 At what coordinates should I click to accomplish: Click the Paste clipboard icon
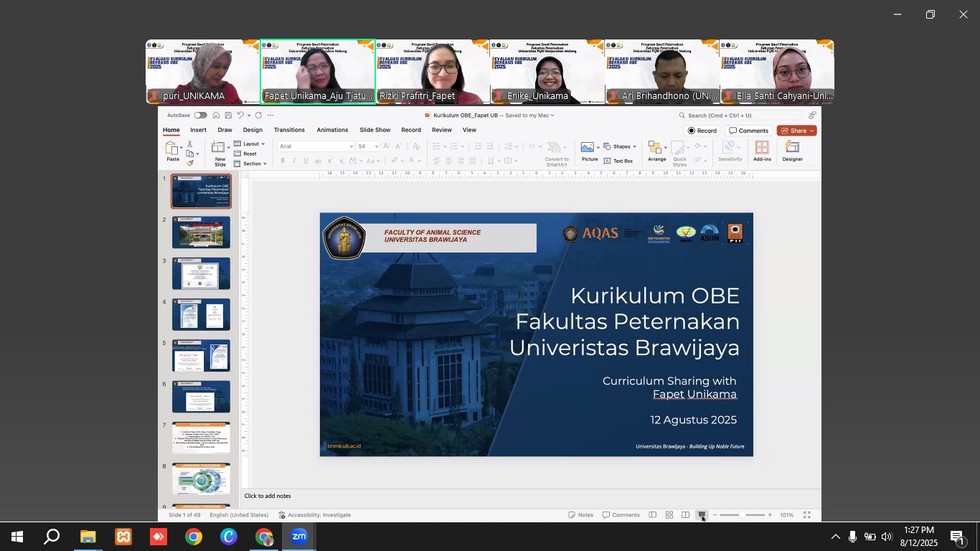(171, 148)
